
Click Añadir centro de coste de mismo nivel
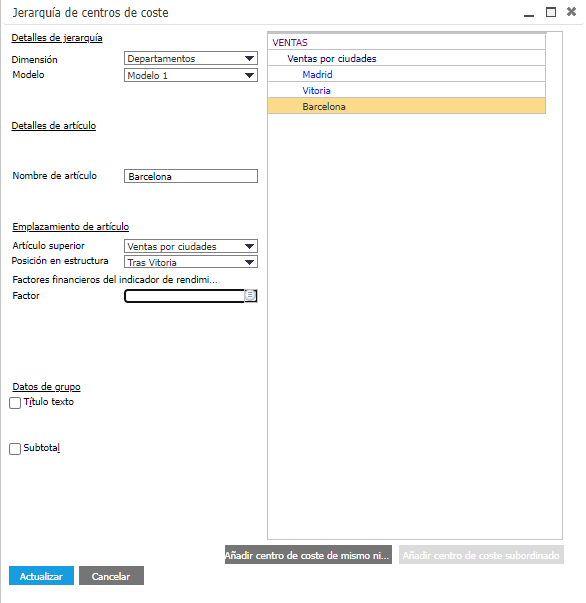[x=308, y=555]
